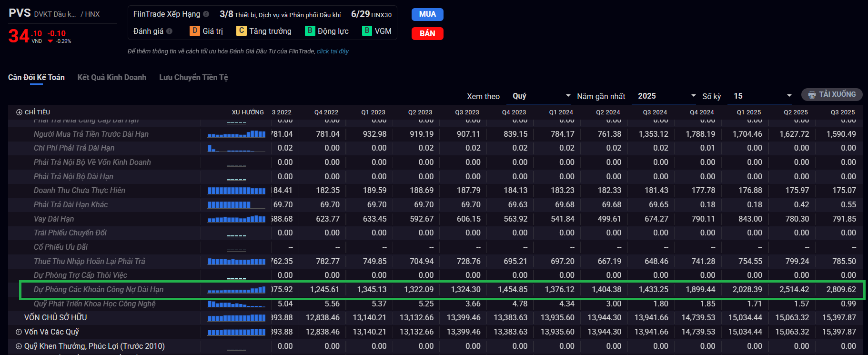The image size is (868, 355).
Task: Open the Xem theo Quý dropdown
Action: point(541,96)
